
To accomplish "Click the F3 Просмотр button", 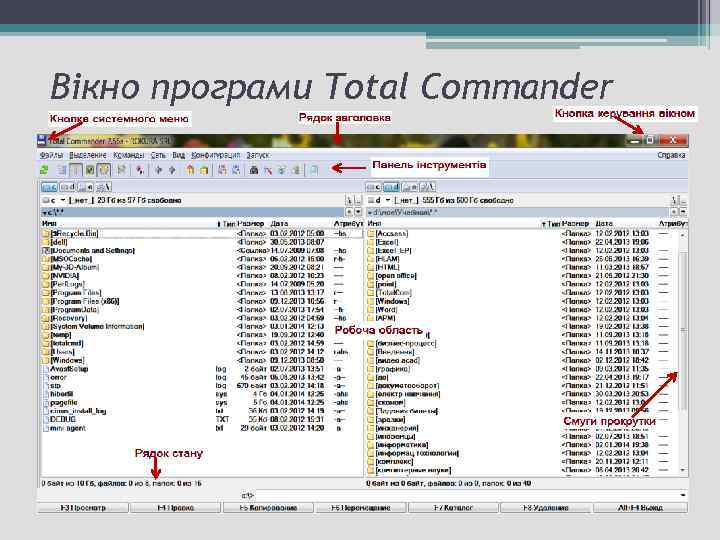I will click(x=83, y=508).
